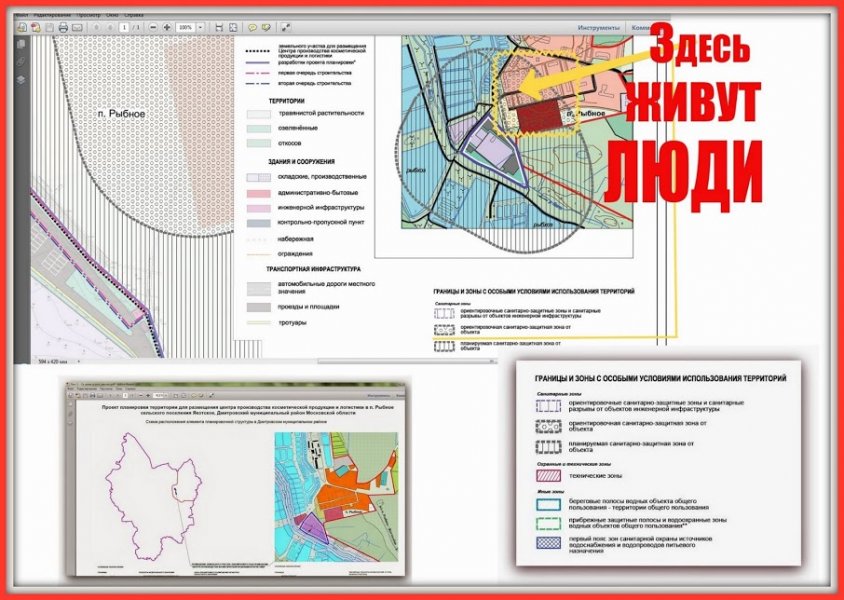
Task: Click the page number input field
Action: click(124, 28)
